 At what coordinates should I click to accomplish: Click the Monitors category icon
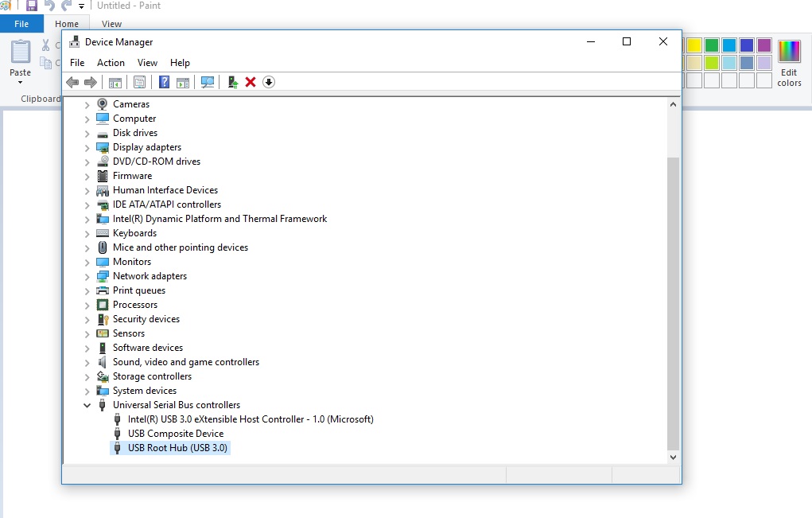pyautogui.click(x=103, y=262)
